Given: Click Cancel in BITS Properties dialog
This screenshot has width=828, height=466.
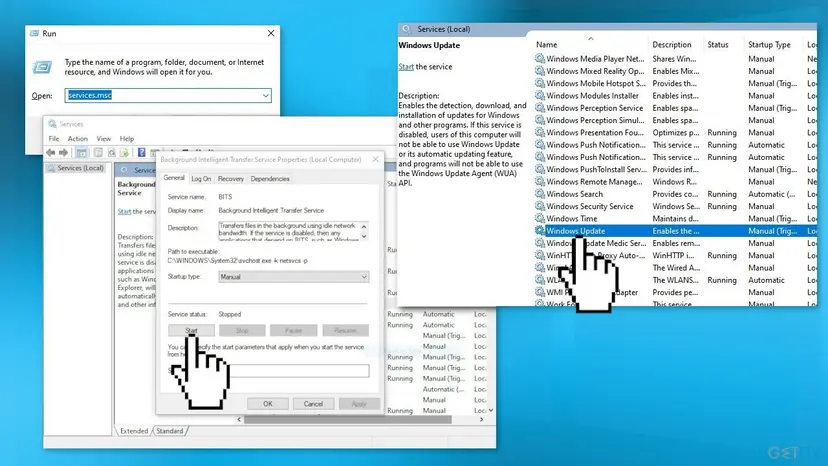Looking at the screenshot, I should pyautogui.click(x=313, y=404).
